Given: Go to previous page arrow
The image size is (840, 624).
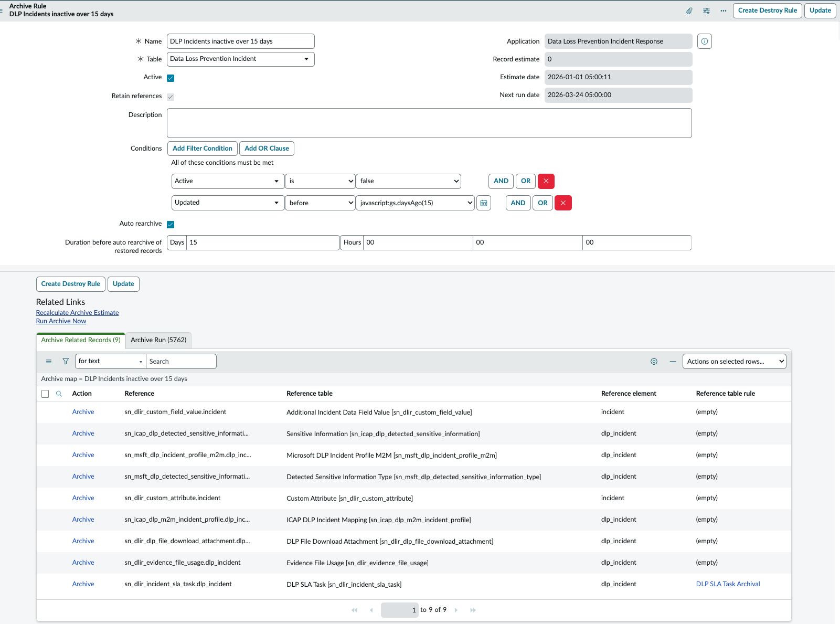Looking at the screenshot, I should click(371, 610).
